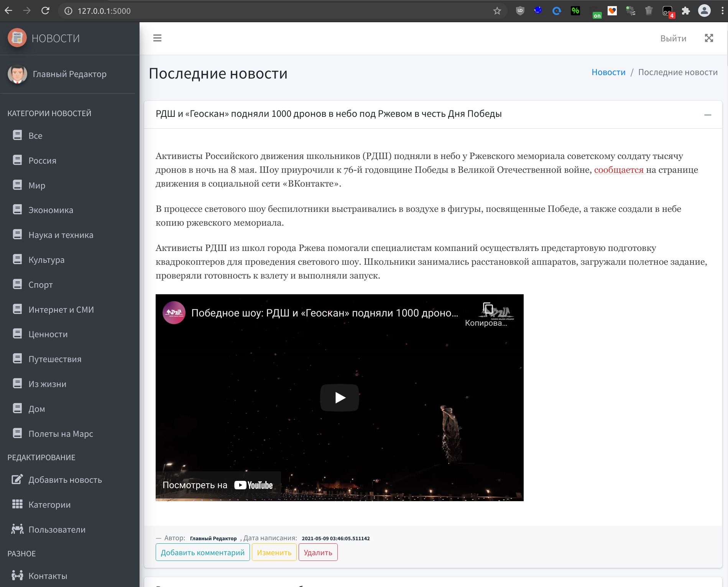Screen dimensions: 728x587
Task: Open the browser extensions puzzle icon
Action: pos(686,11)
